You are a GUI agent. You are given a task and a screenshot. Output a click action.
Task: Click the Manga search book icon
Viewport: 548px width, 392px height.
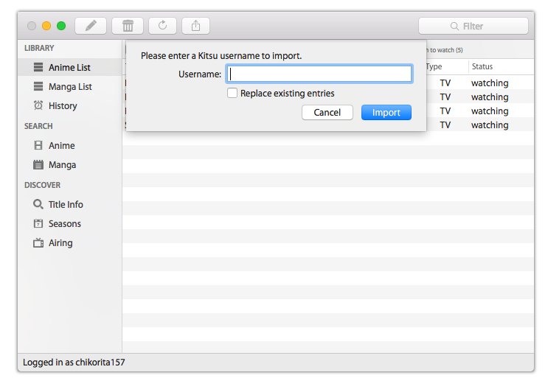coord(38,164)
